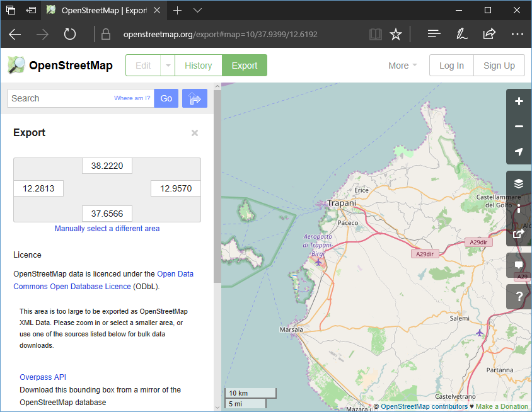The height and width of the screenshot is (412, 532).
Task: Click the Log In button
Action: click(451, 65)
